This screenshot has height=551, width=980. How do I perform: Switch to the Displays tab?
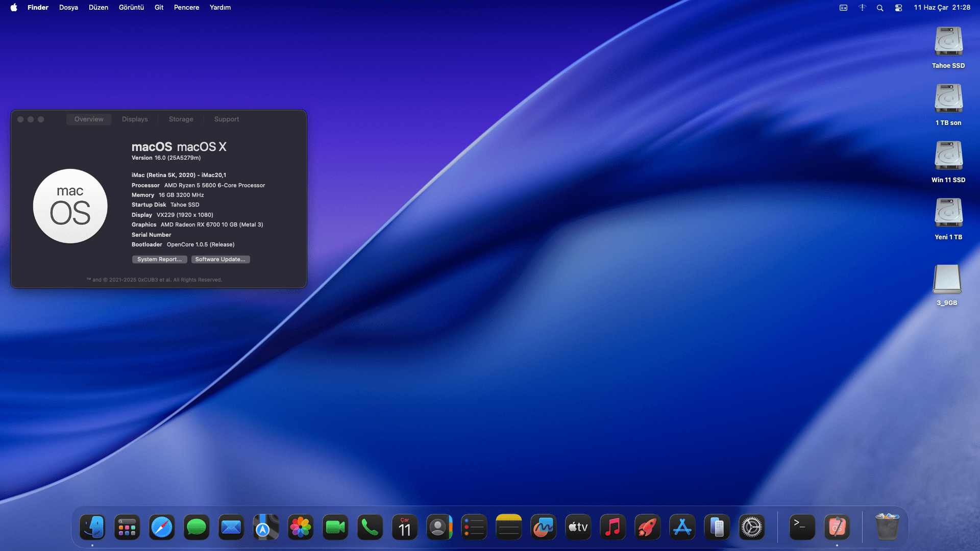pos(135,119)
